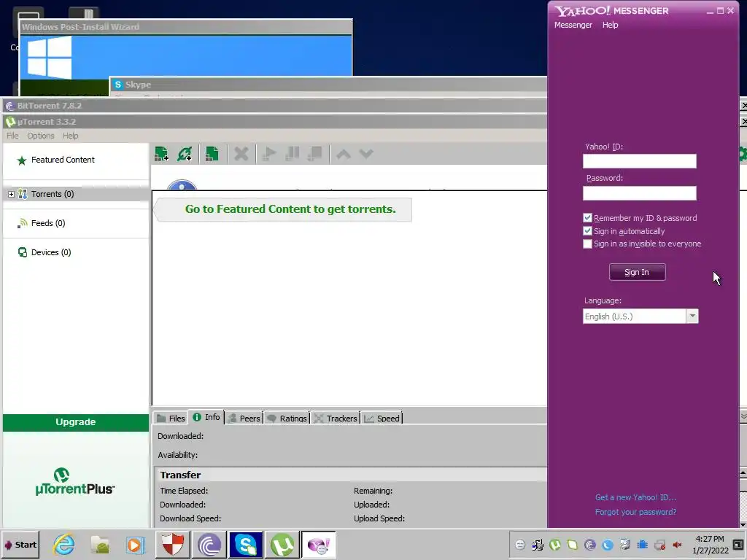Screen dimensions: 747x560
Task: Click the Get a new Yahoo! ID link
Action: pyautogui.click(x=635, y=497)
